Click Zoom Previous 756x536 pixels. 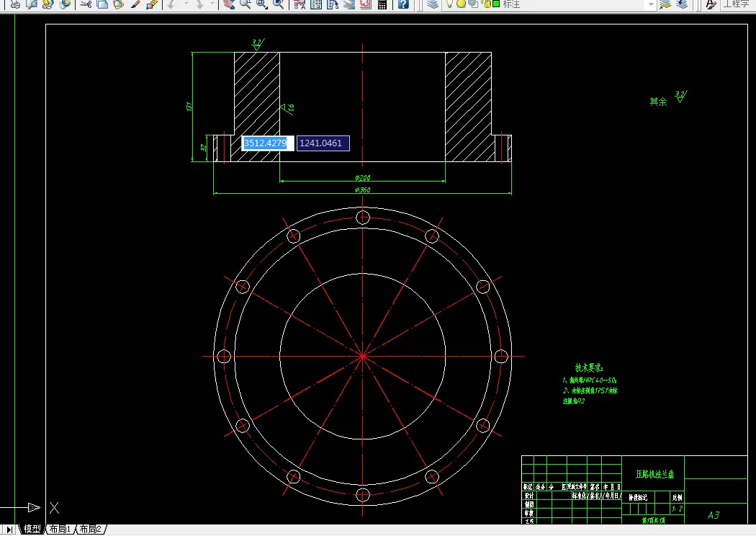[279, 4]
